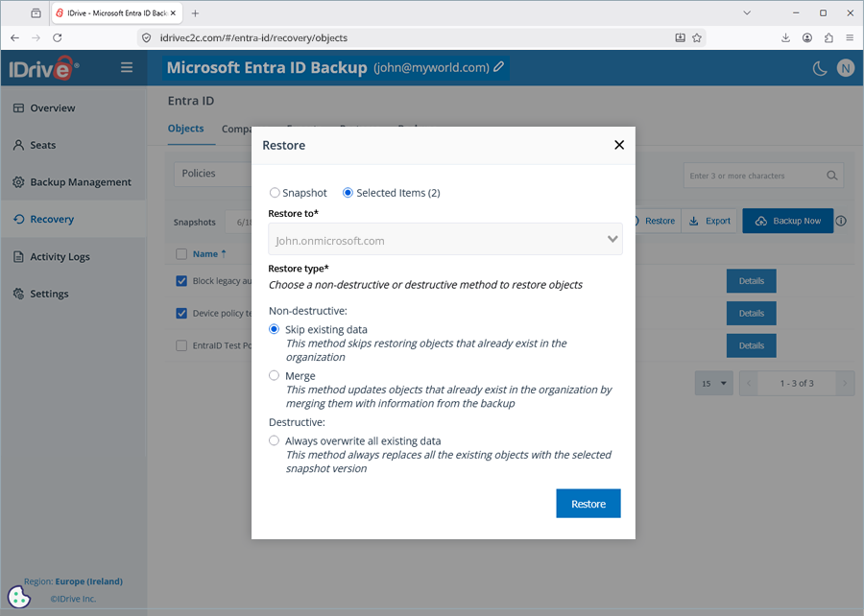Sort by the Name column header
864x616 pixels.
pos(209,253)
